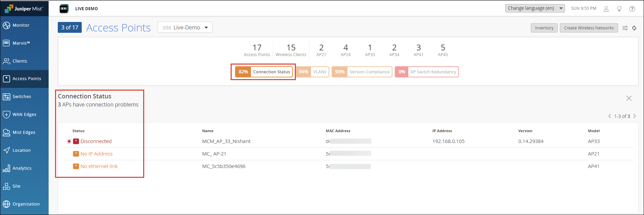Image resolution: width=644 pixels, height=215 pixels.
Task: Click the lightbulb icon in header
Action: click(x=619, y=9)
